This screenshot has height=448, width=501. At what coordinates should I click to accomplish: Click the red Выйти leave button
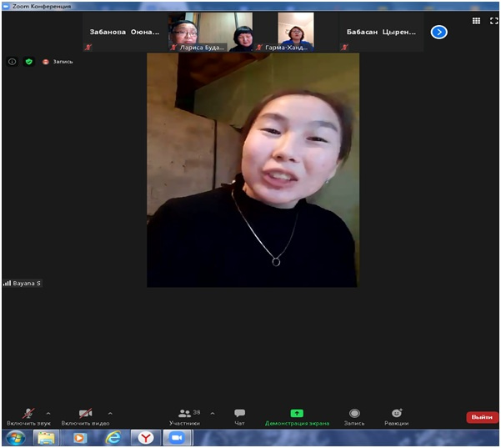point(482,417)
